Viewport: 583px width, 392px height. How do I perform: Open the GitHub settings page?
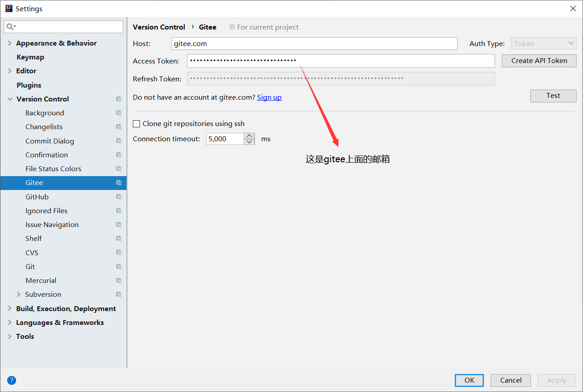(37, 197)
